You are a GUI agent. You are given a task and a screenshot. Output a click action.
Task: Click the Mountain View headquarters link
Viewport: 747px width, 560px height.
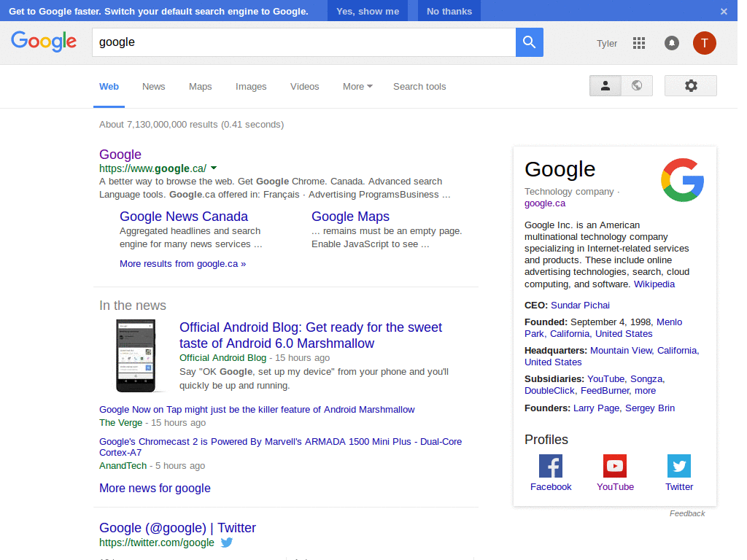[612, 356]
